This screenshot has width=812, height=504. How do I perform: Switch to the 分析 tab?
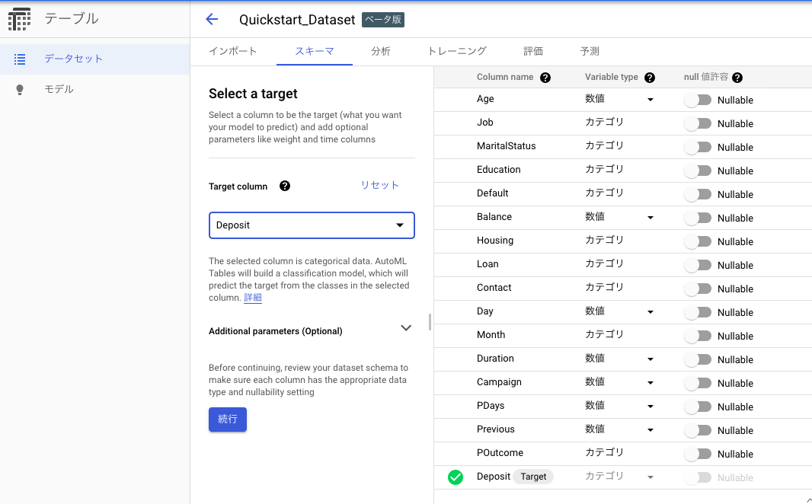pyautogui.click(x=381, y=51)
